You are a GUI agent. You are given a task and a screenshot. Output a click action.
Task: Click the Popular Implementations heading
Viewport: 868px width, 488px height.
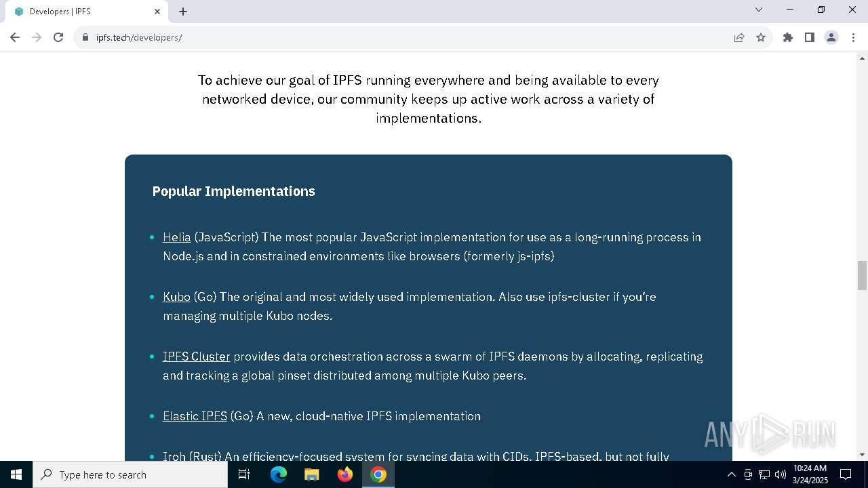(x=234, y=191)
